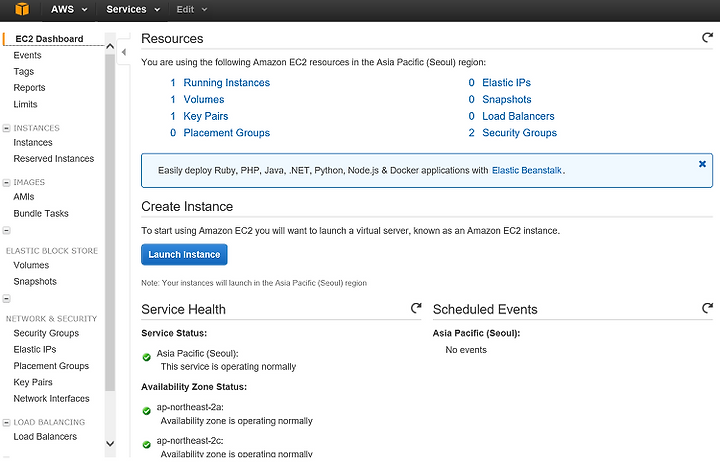Open the Services dropdown menu

click(x=133, y=9)
